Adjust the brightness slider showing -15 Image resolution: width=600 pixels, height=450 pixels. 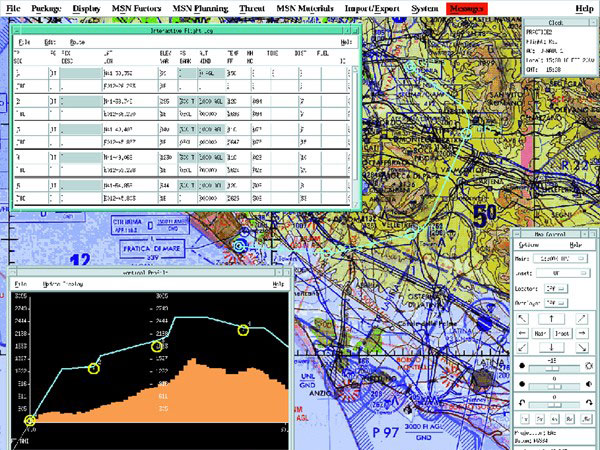pos(554,368)
